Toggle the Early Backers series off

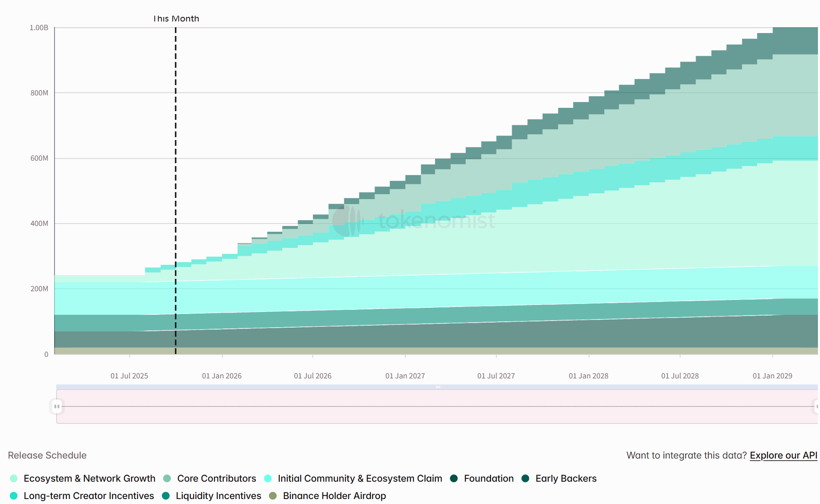click(x=566, y=478)
